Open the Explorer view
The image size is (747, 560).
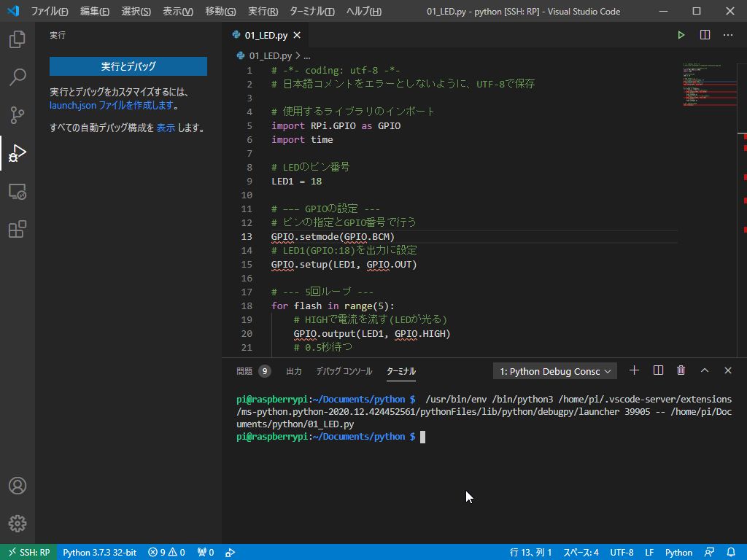click(16, 40)
